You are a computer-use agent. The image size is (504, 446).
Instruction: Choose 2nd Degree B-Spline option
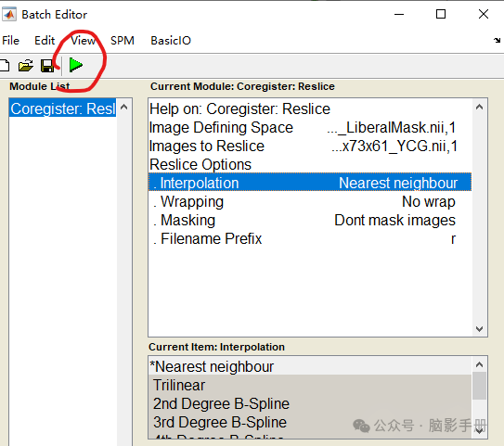pos(310,403)
